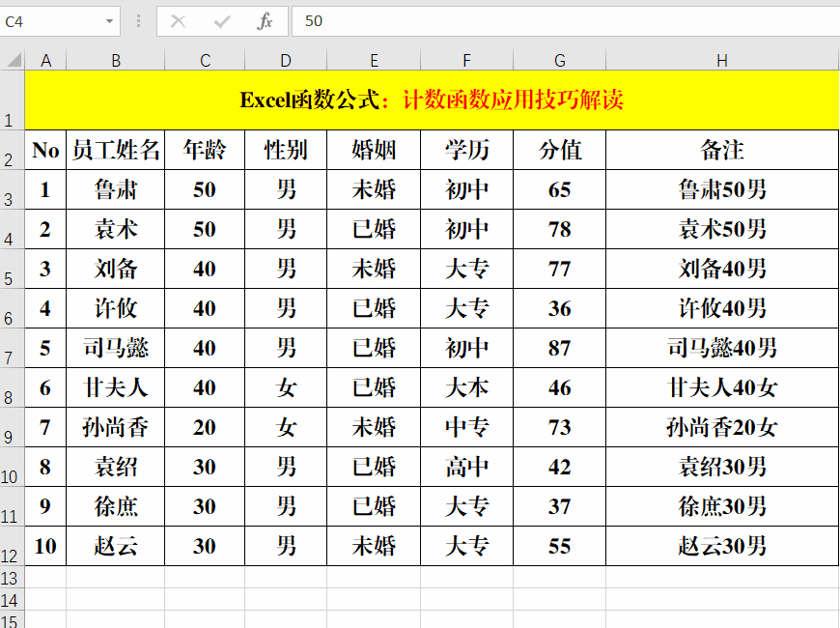This screenshot has width=840, height=628.
Task: Click the '备注' header cell
Action: 722,150
